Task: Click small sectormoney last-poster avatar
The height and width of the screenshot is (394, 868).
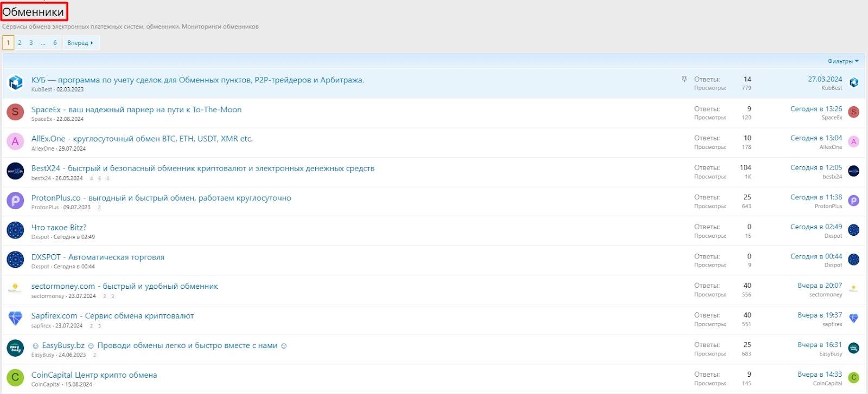Action: pyautogui.click(x=854, y=289)
